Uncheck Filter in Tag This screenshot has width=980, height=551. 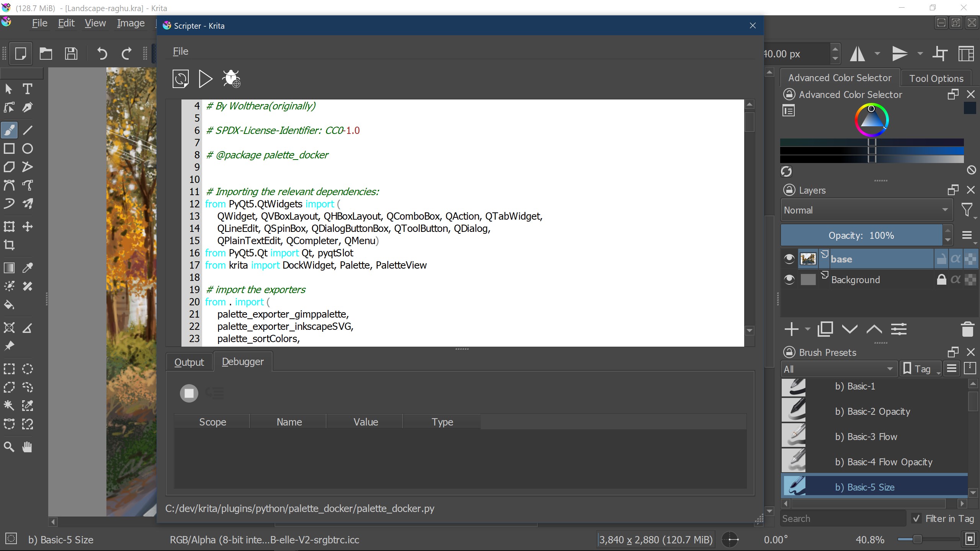click(916, 518)
